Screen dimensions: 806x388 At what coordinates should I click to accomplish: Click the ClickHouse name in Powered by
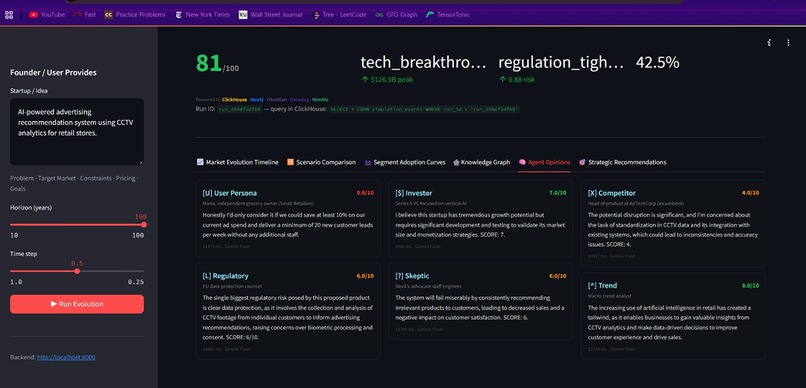(234, 100)
